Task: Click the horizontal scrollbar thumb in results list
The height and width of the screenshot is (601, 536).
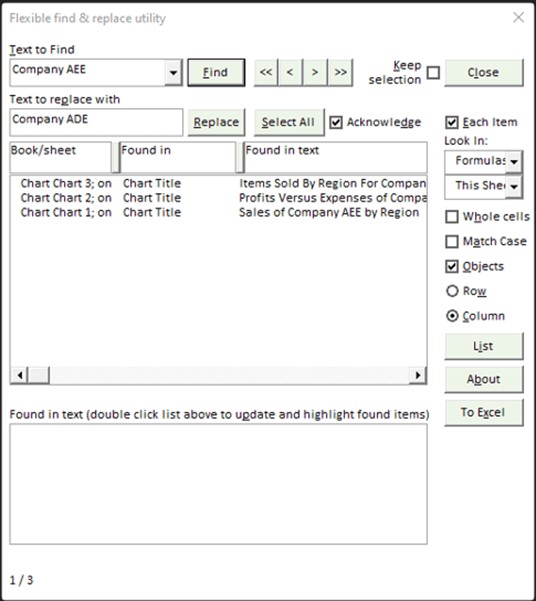Action: (x=39, y=375)
